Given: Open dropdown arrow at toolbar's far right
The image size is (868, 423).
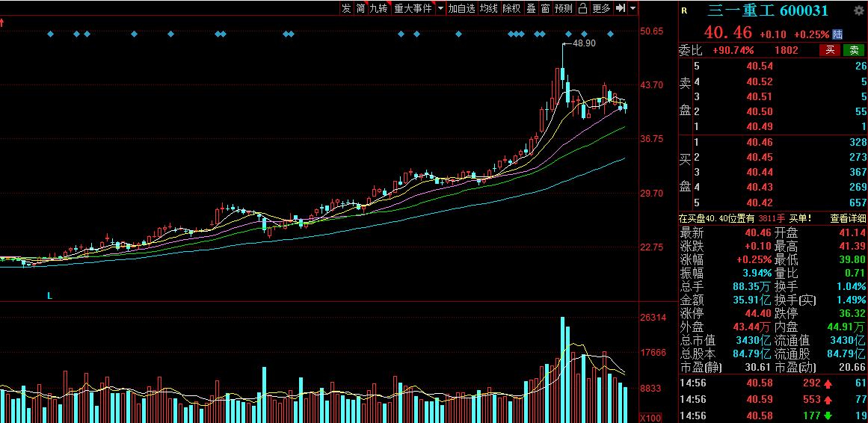Looking at the screenshot, I should (633, 9).
